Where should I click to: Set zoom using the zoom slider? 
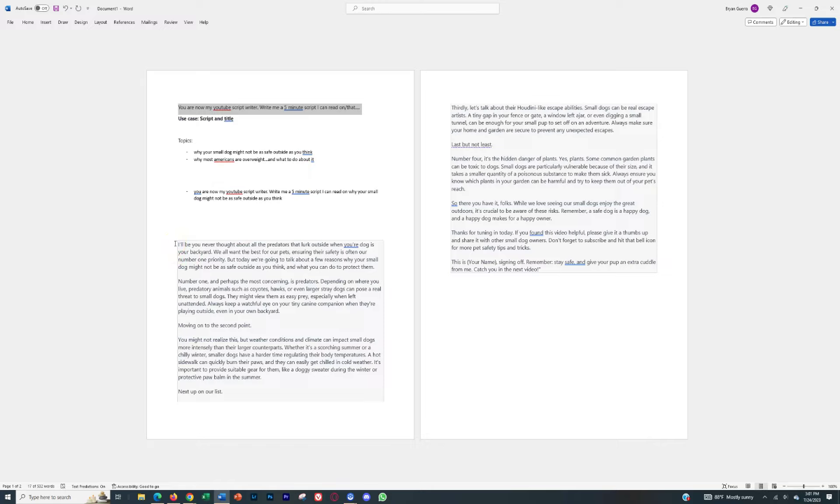[x=804, y=486]
